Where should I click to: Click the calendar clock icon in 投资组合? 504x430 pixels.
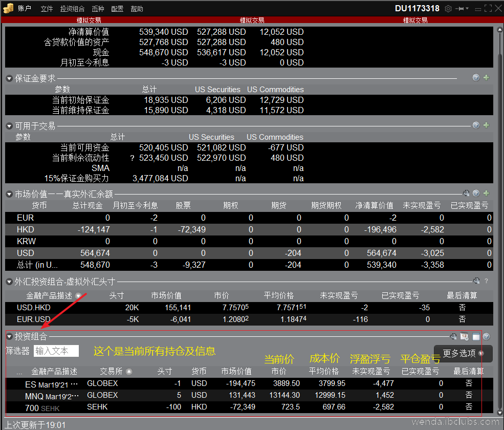tap(464, 336)
